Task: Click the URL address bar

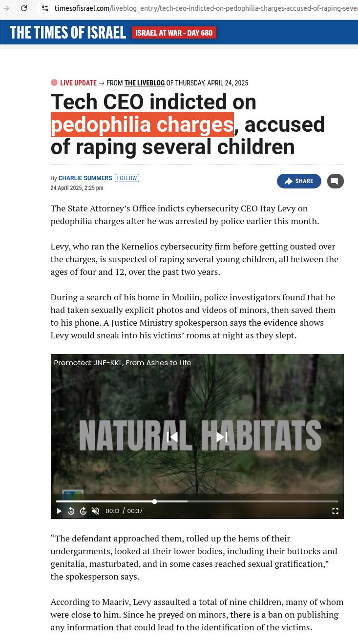Action: click(x=205, y=8)
